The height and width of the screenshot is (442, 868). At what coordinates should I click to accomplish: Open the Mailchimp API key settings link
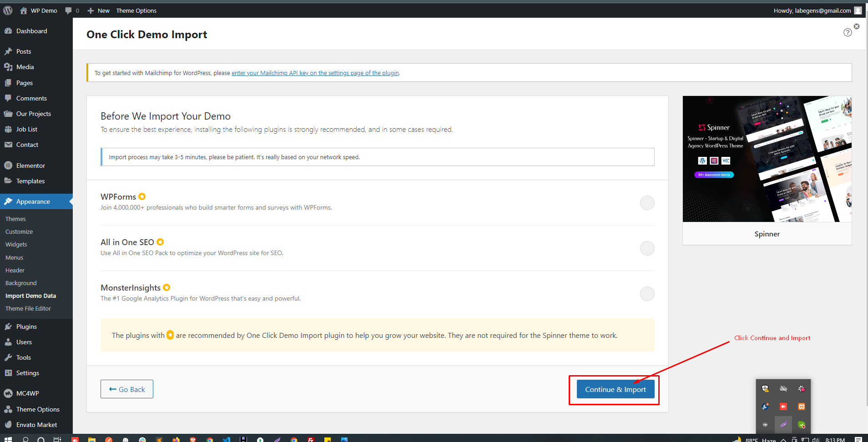(315, 73)
